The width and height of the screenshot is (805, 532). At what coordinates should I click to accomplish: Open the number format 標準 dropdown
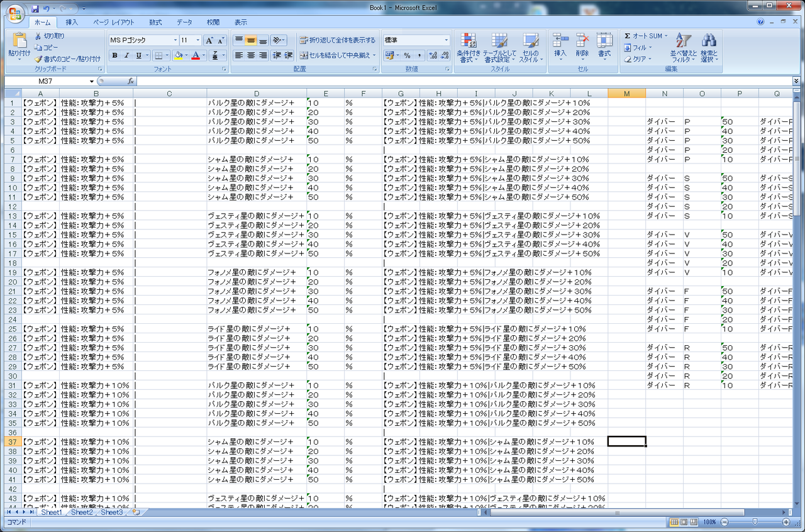[447, 40]
